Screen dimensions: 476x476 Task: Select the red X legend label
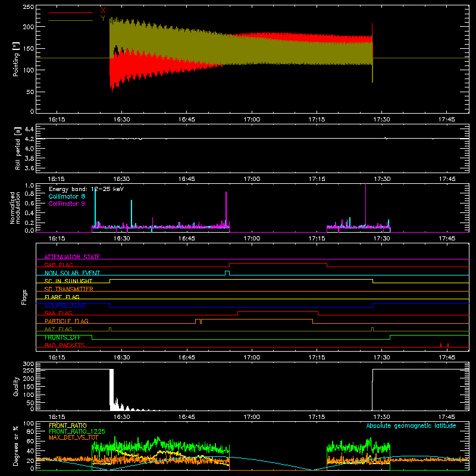103,11
